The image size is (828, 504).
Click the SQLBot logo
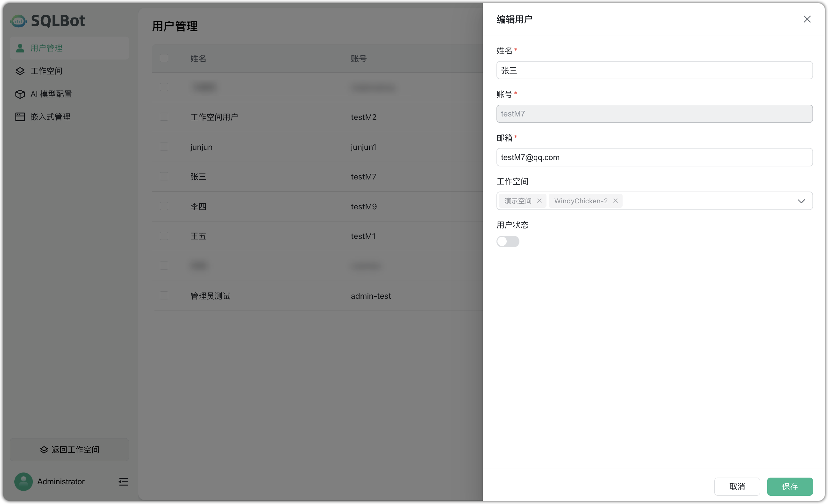pyautogui.click(x=48, y=21)
